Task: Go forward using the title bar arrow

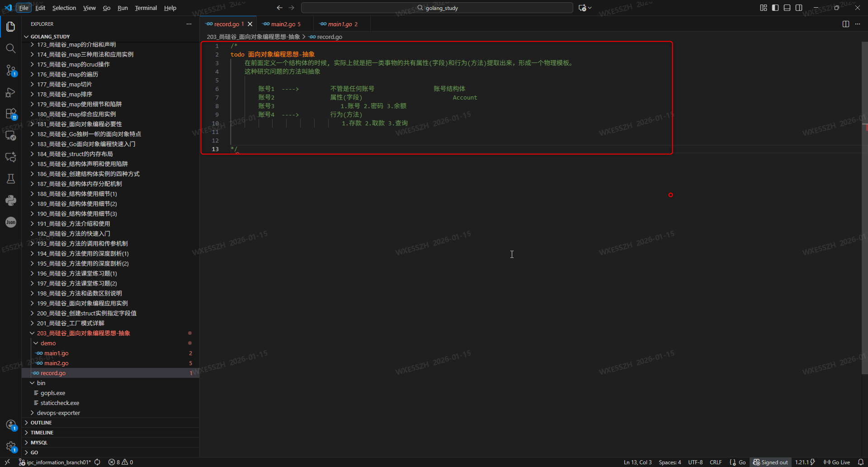Action: point(292,8)
